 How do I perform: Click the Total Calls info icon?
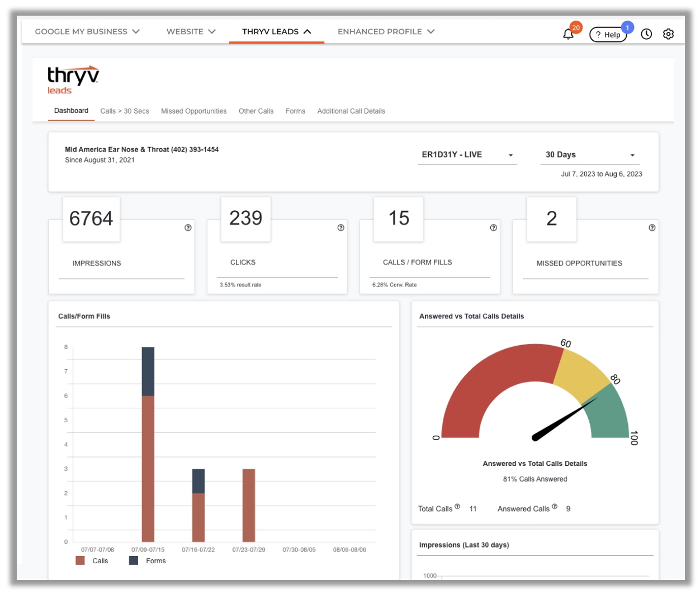[457, 507]
